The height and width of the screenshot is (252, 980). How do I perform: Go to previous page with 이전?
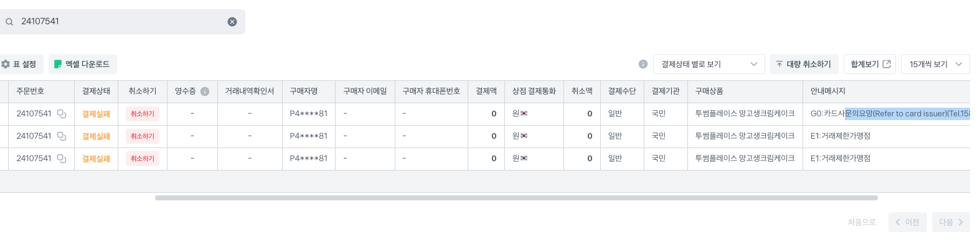coord(907,222)
